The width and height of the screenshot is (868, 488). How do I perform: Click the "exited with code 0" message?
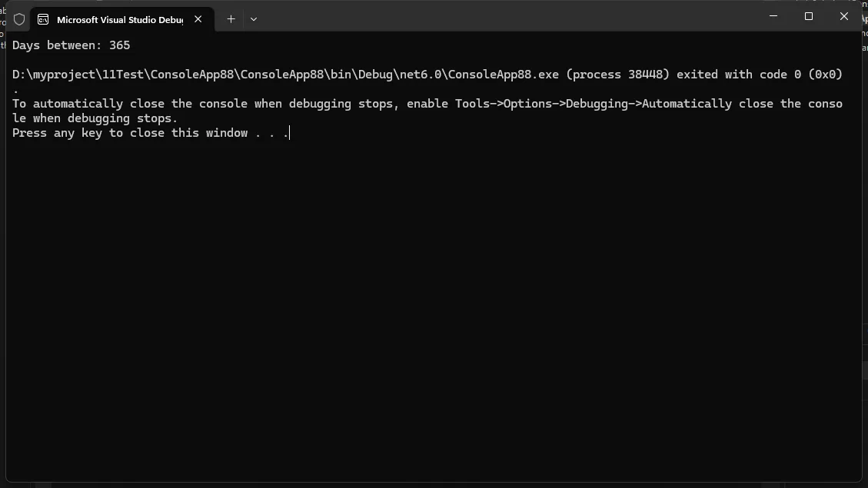click(738, 75)
